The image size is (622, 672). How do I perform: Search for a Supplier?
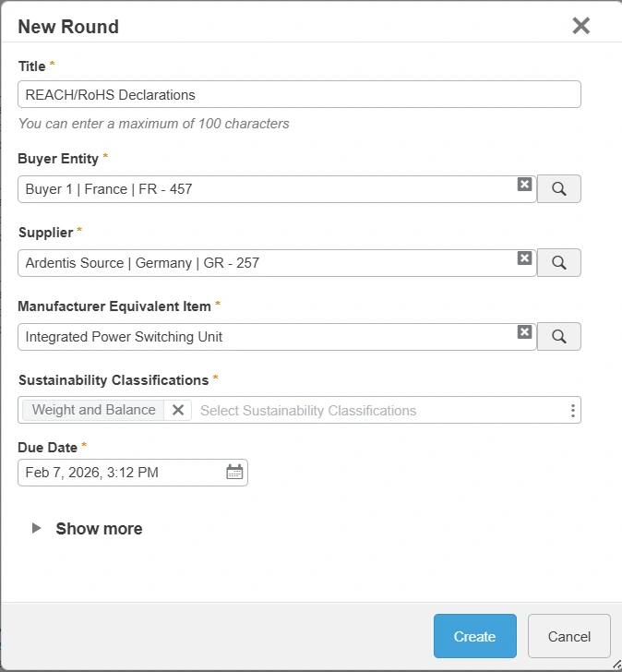(558, 263)
